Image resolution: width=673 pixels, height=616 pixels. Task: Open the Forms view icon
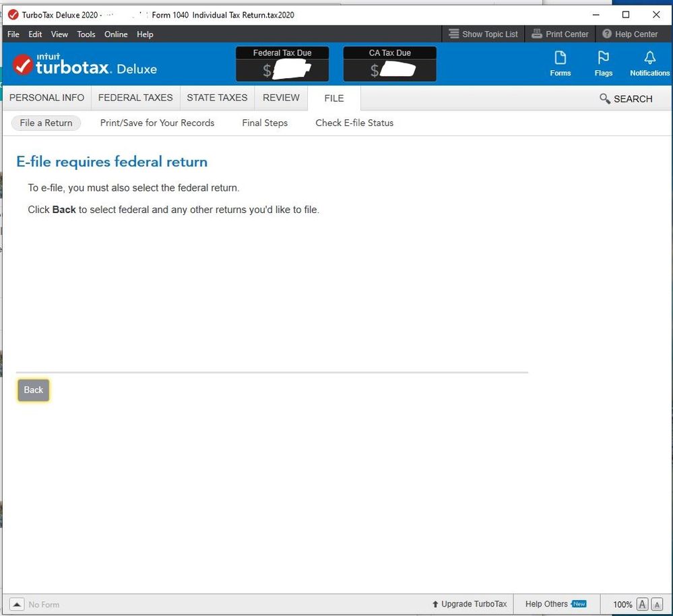coord(560,63)
